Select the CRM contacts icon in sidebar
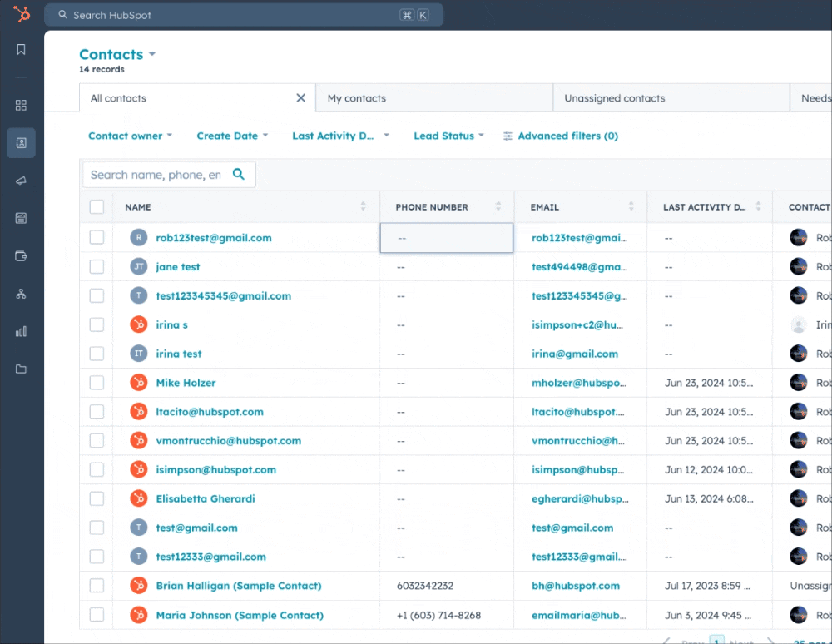832x644 pixels. click(22, 143)
